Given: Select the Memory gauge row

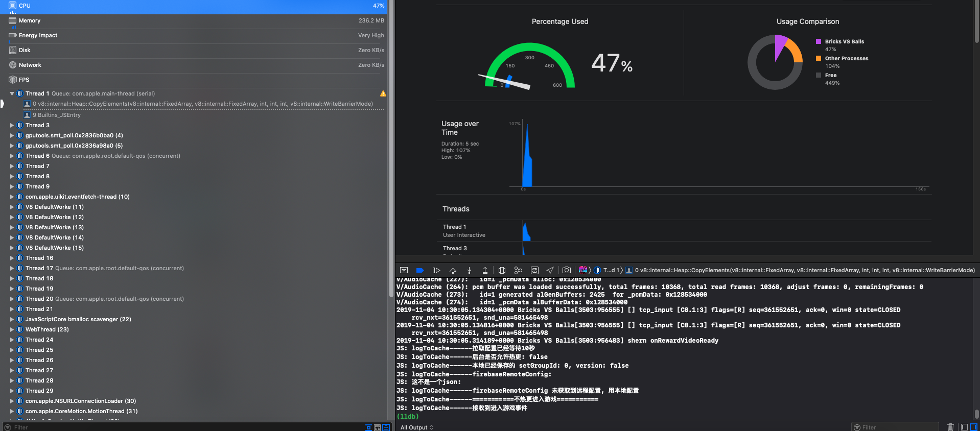Looking at the screenshot, I should click(x=194, y=20).
